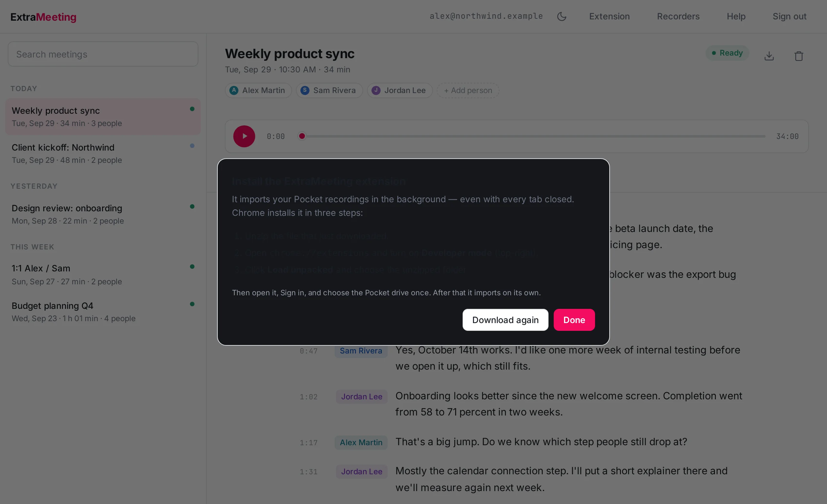Click the Ready status badge

point(727,53)
